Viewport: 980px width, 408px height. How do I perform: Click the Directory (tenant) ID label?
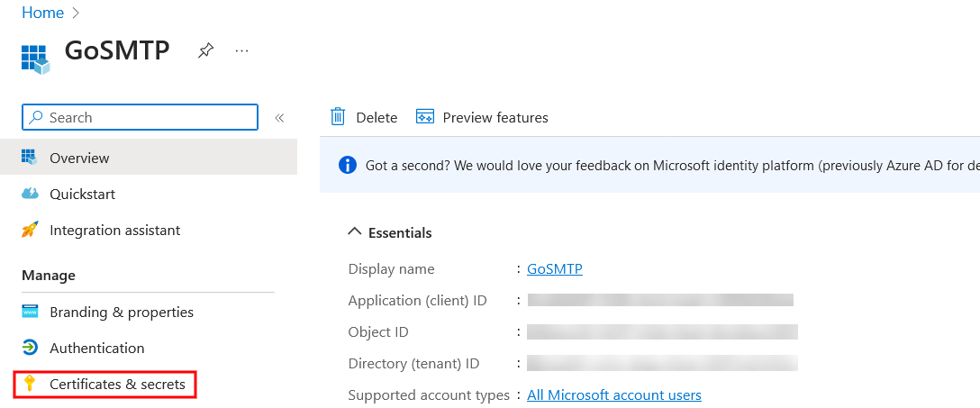pos(413,363)
